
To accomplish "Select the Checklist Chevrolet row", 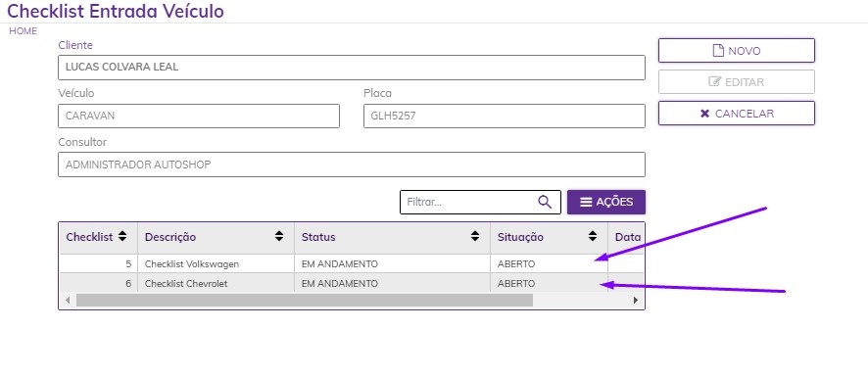I will [x=352, y=283].
